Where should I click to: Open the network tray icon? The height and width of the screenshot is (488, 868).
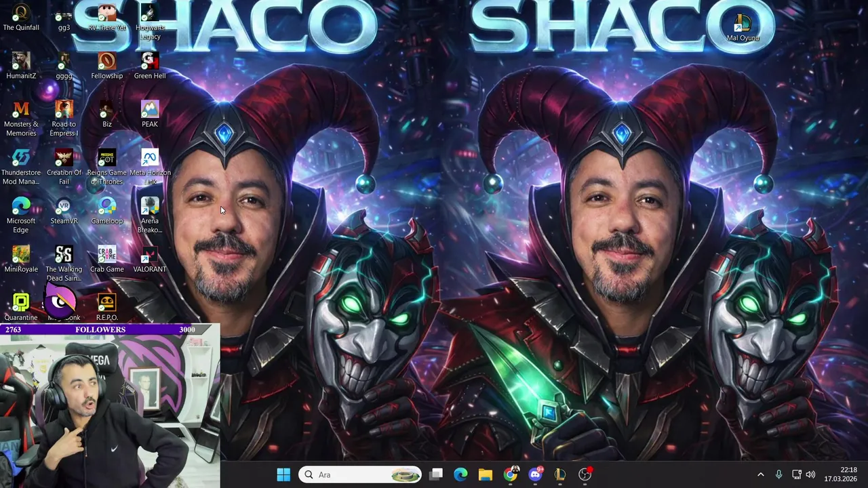pos(796,474)
